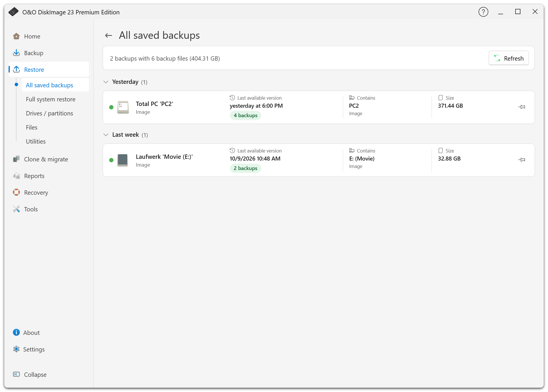Collapse the Yesterday group chevron
This screenshot has width=548, height=392.
(106, 82)
